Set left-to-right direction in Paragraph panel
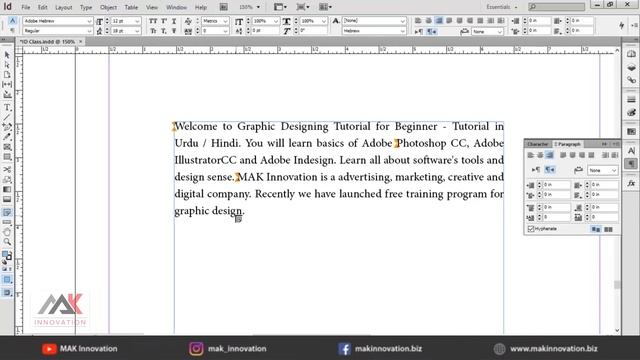 click(536, 169)
